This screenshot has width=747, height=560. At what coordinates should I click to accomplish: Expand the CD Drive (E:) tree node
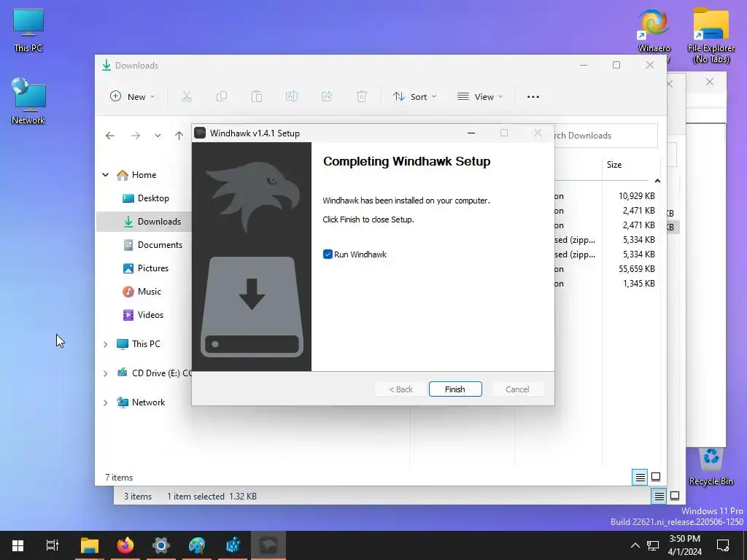105,373
